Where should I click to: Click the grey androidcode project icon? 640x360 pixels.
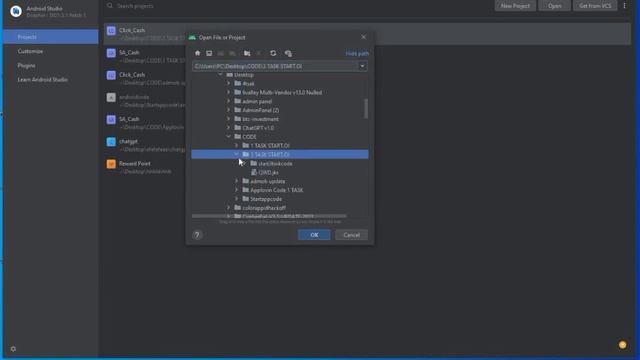[111, 97]
